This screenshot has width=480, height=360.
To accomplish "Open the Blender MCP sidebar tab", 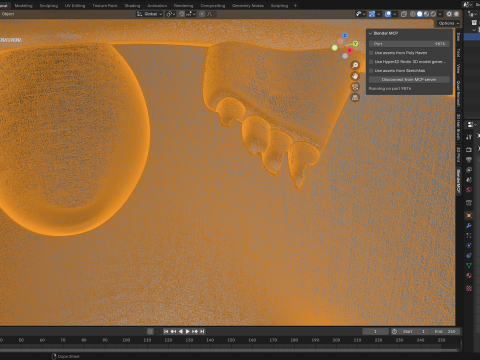I will [458, 182].
